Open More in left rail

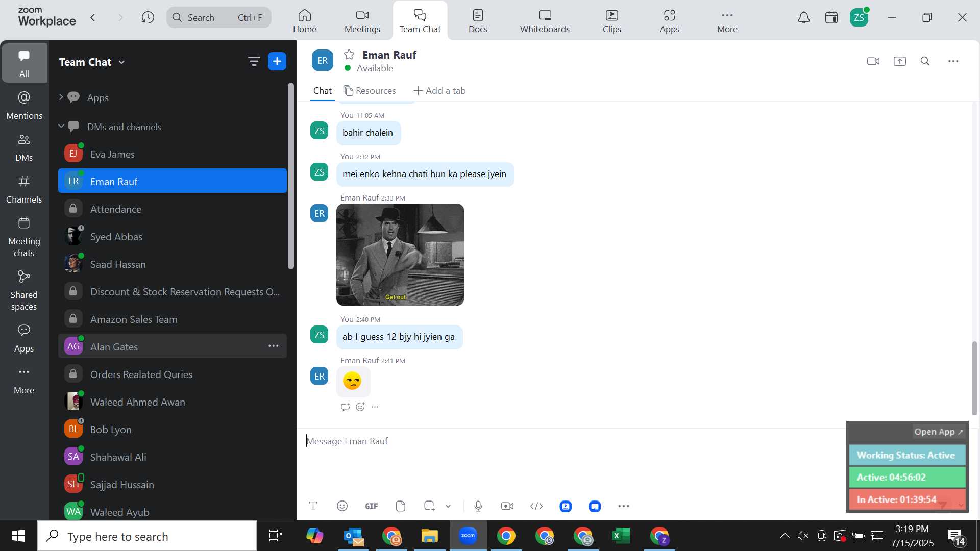[x=24, y=381]
